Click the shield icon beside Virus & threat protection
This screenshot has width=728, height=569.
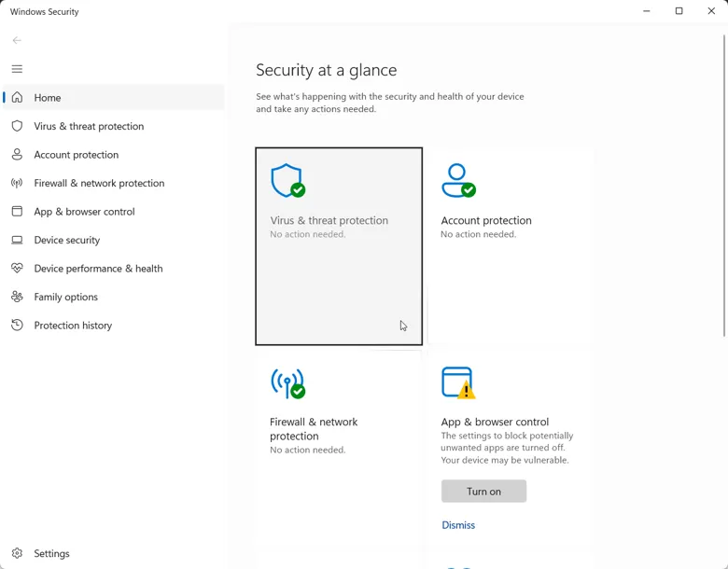(17, 126)
